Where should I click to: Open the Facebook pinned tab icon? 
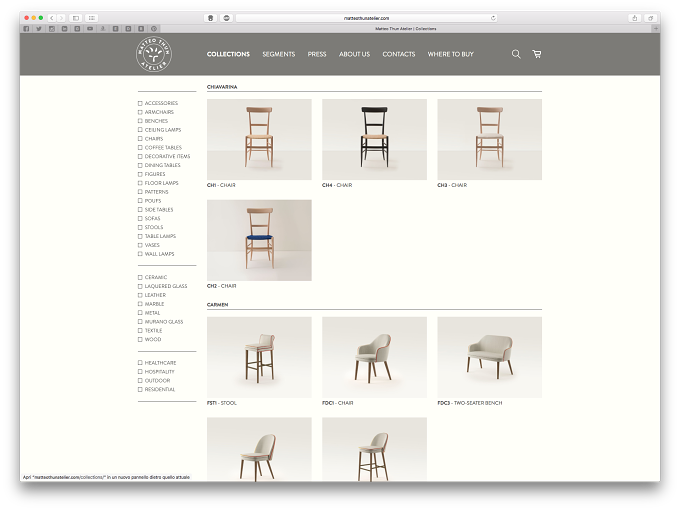[26, 29]
